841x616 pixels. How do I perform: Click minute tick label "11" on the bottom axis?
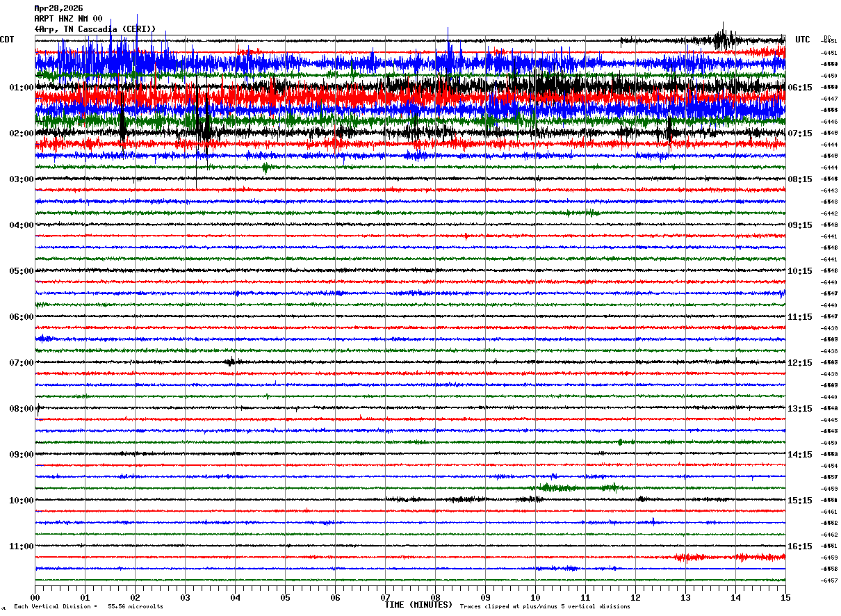click(585, 597)
